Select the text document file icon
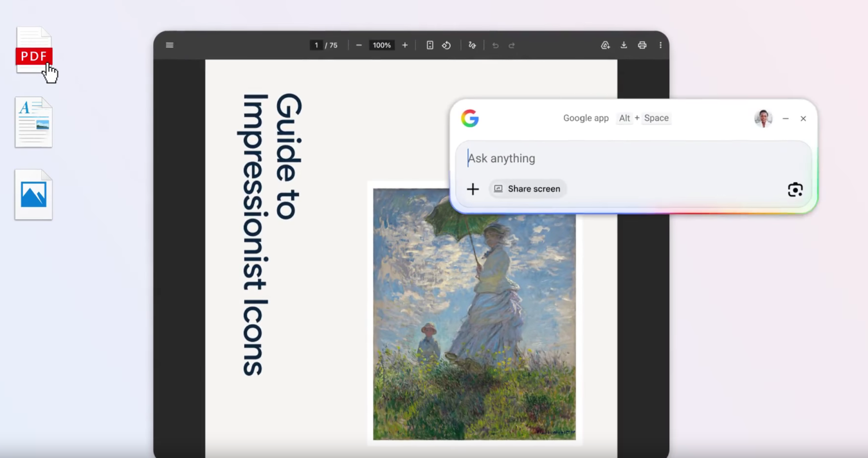 tap(33, 122)
